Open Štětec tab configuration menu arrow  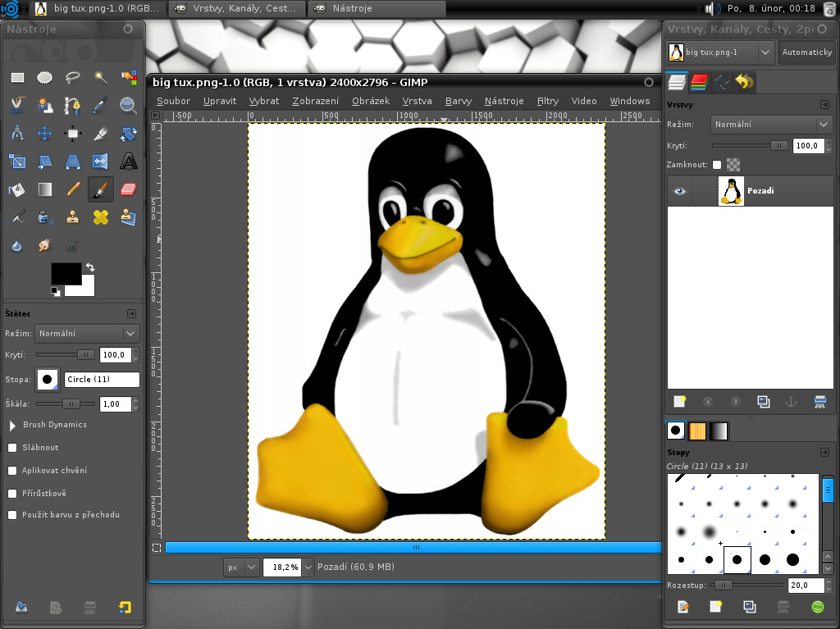tap(132, 313)
